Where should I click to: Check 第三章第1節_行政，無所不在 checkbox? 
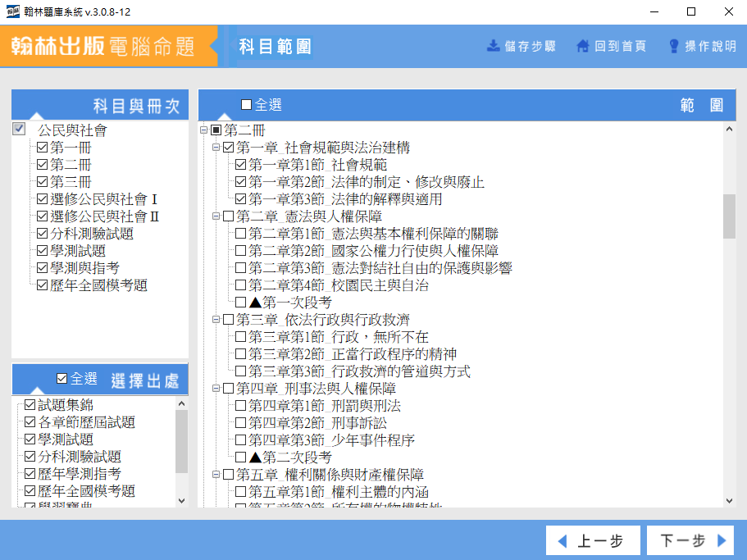pos(240,337)
